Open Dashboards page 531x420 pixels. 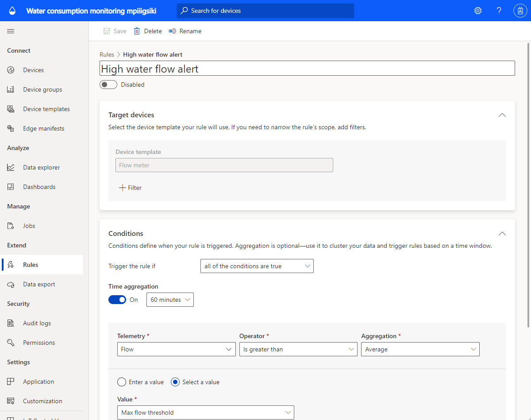coord(39,187)
